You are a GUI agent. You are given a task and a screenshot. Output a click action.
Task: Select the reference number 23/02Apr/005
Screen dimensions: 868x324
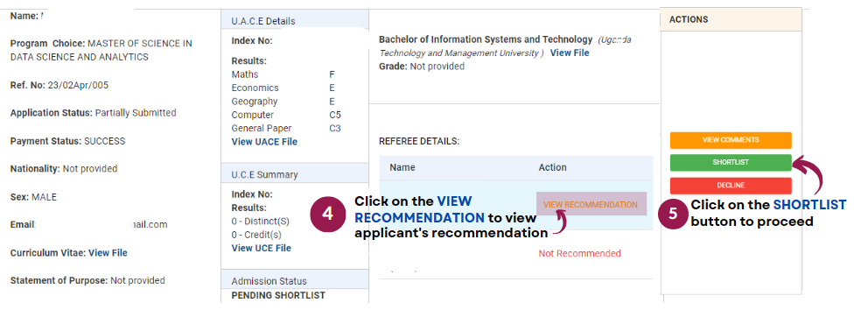tap(70, 85)
